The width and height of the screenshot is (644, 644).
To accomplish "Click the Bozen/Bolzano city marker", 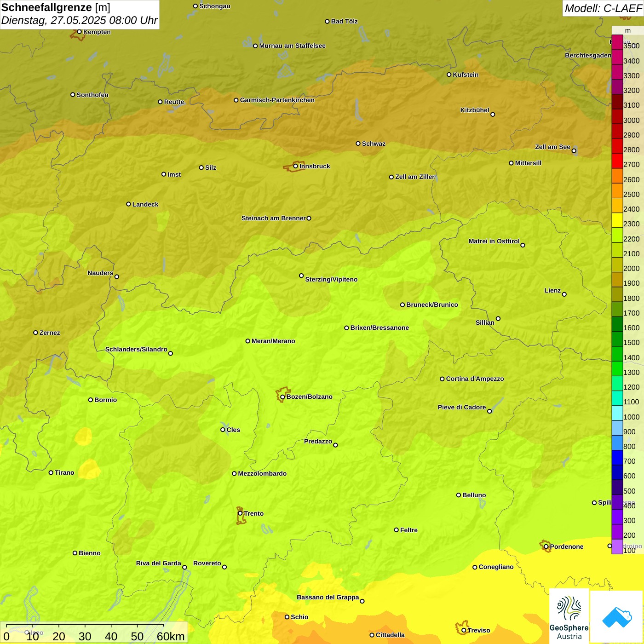I will [x=283, y=397].
